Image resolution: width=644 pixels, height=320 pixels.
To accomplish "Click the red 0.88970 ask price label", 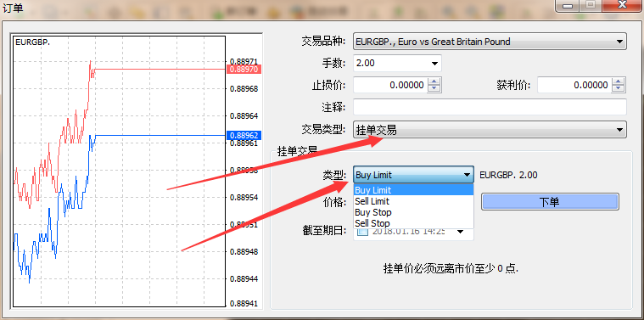I will pos(244,69).
